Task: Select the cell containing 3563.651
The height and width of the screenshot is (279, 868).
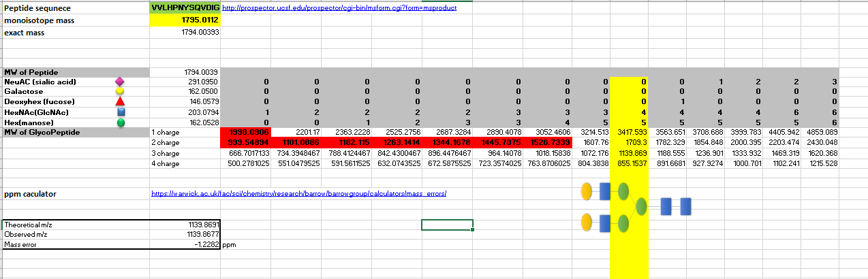Action: tap(666, 132)
